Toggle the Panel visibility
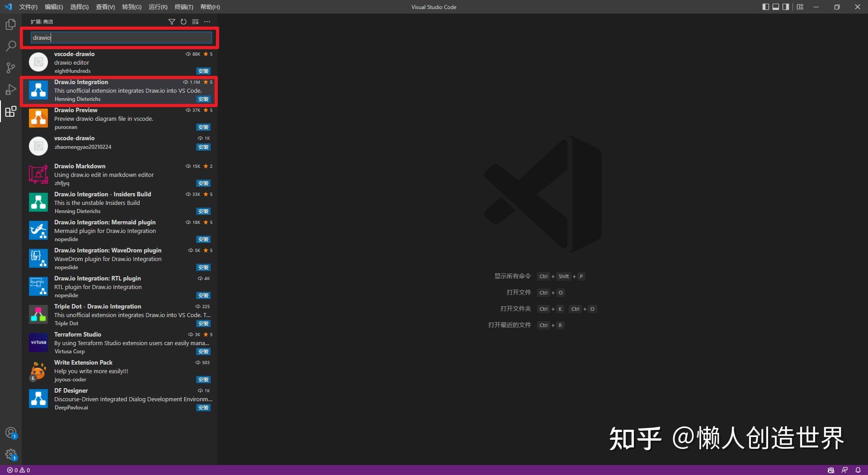This screenshot has height=475, width=868. pos(776,7)
